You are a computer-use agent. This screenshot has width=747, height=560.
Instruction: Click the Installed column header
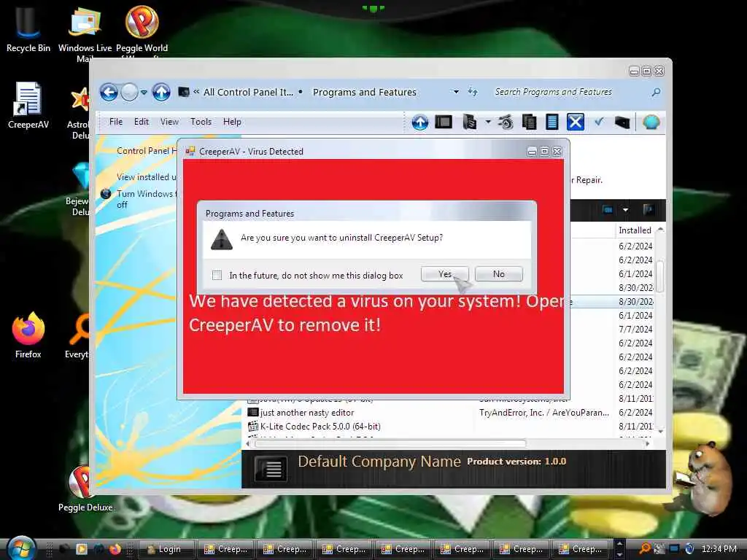635,230
